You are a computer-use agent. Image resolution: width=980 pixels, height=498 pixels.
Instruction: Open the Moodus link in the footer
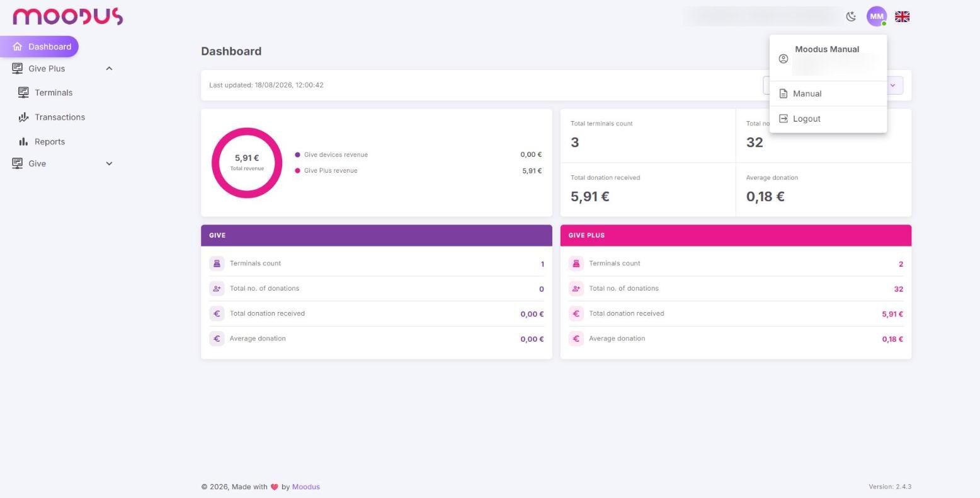[x=306, y=487]
